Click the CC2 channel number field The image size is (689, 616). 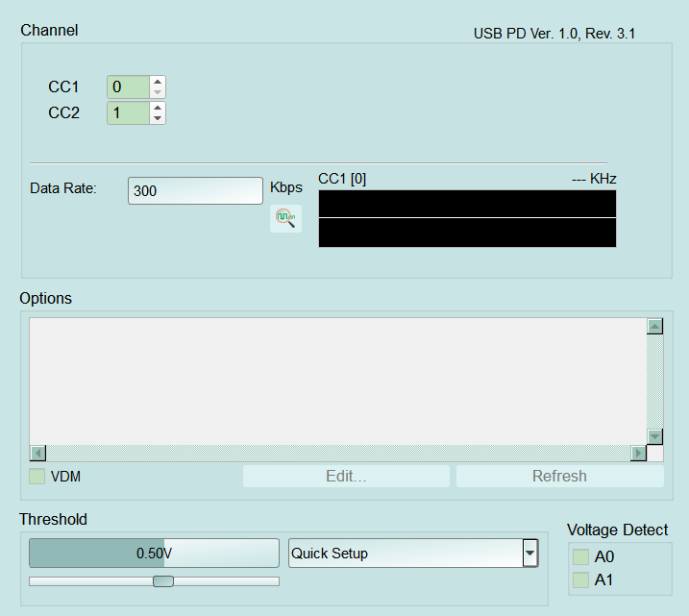click(129, 113)
